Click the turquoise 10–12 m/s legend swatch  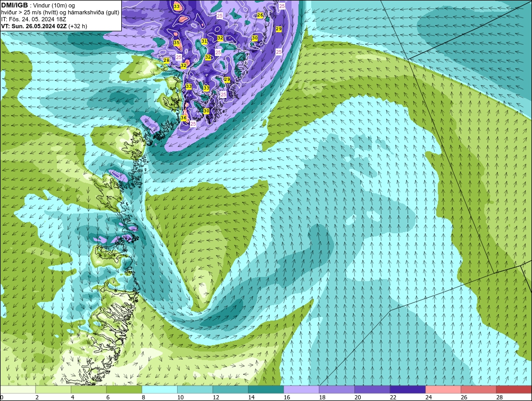195,389
